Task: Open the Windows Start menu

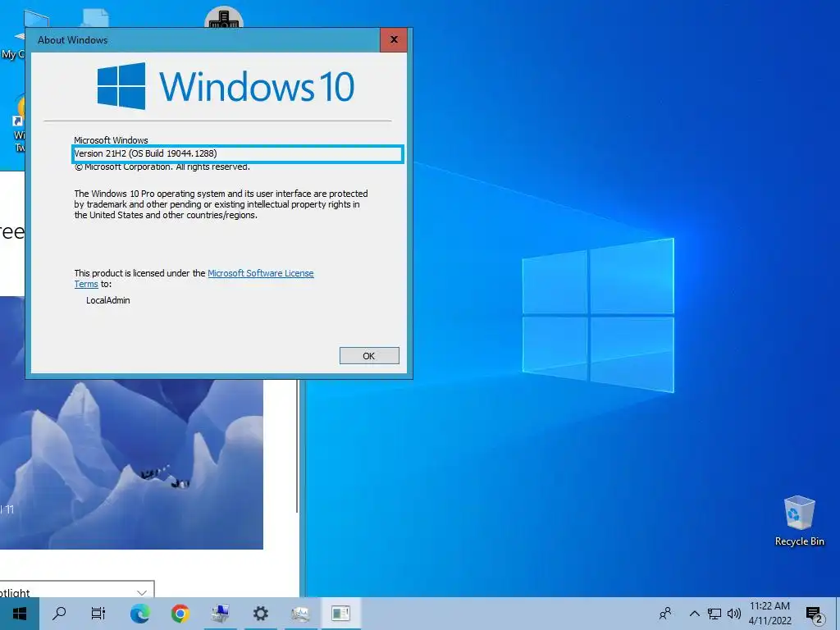Action: tap(20, 614)
